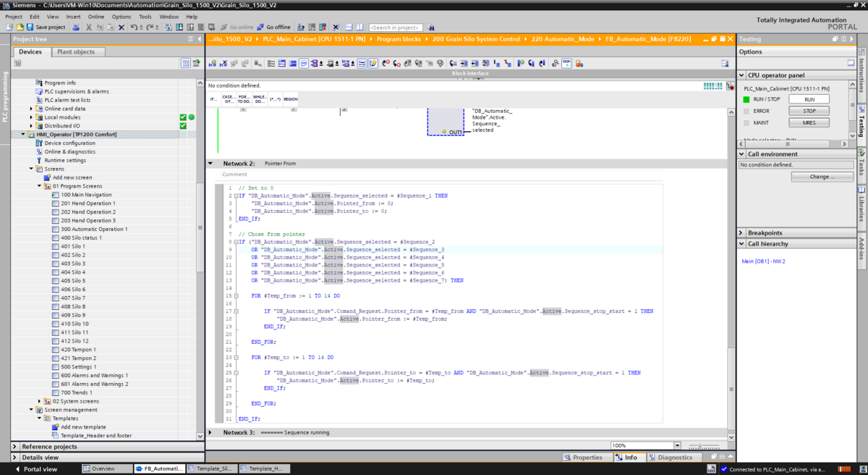
Task: Open the Online menu
Action: (96, 16)
